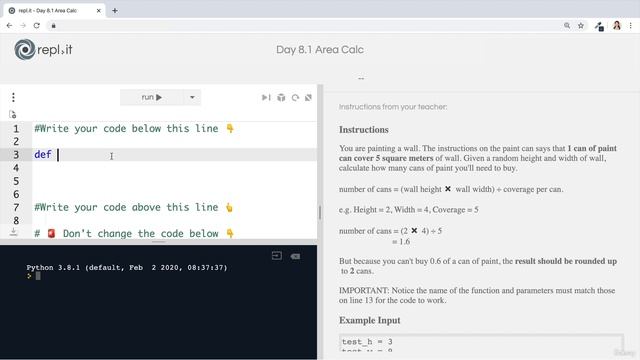Click the 'test_h = 3' example text

pyautogui.click(x=367, y=342)
